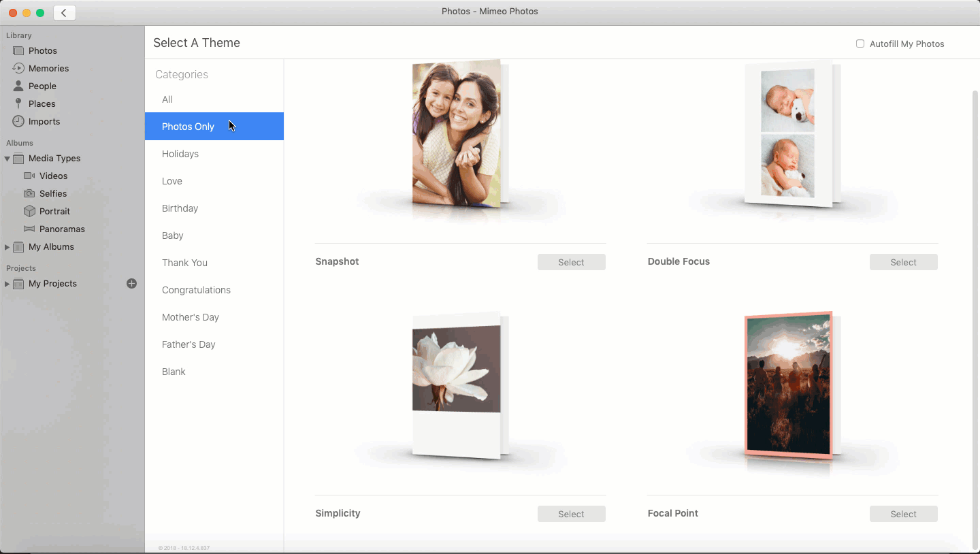Screen dimensions: 980x554
Task: Open the Congratulations category
Action: click(x=214, y=290)
